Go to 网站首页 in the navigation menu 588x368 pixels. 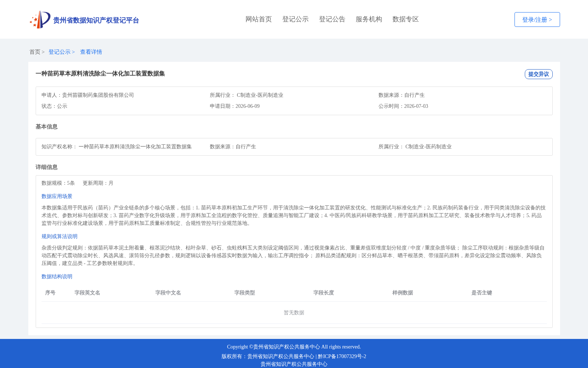click(x=259, y=19)
